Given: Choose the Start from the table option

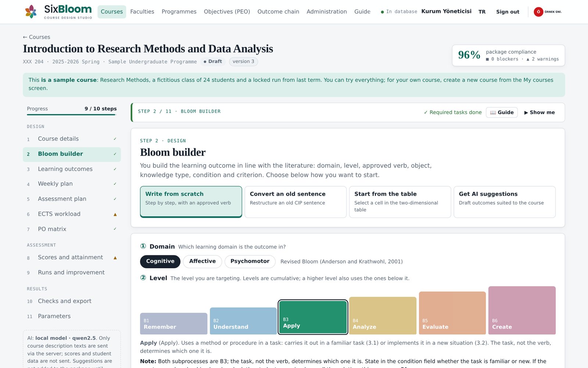Looking at the screenshot, I should click(x=400, y=202).
